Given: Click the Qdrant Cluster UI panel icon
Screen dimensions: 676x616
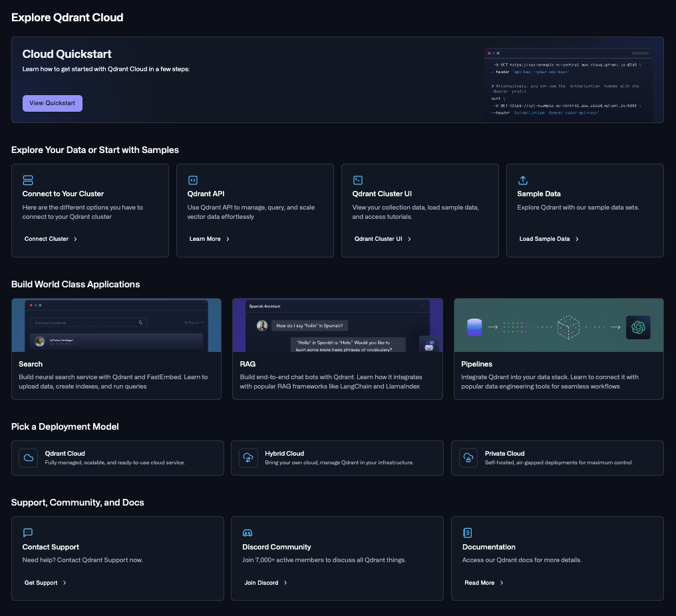Looking at the screenshot, I should click(357, 180).
